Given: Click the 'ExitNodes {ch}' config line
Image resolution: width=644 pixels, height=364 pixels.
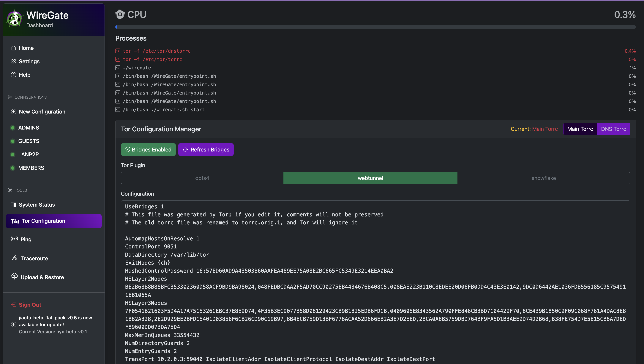Looking at the screenshot, I should pyautogui.click(x=148, y=263).
